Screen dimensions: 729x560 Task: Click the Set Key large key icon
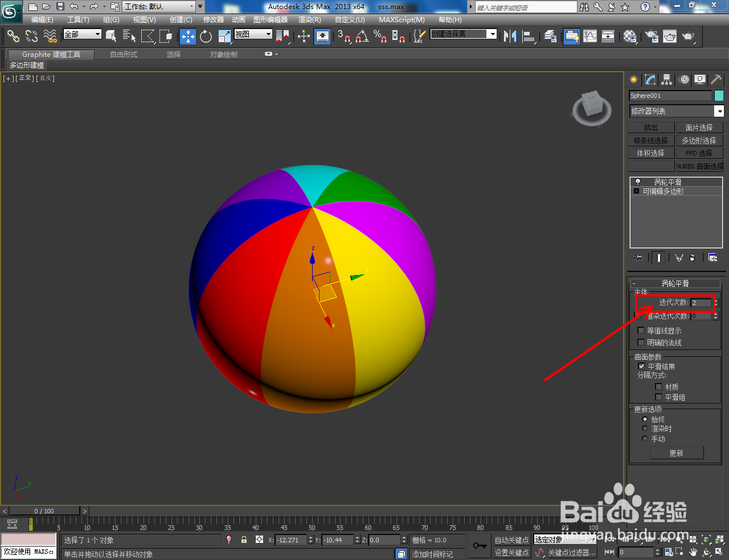[480, 546]
